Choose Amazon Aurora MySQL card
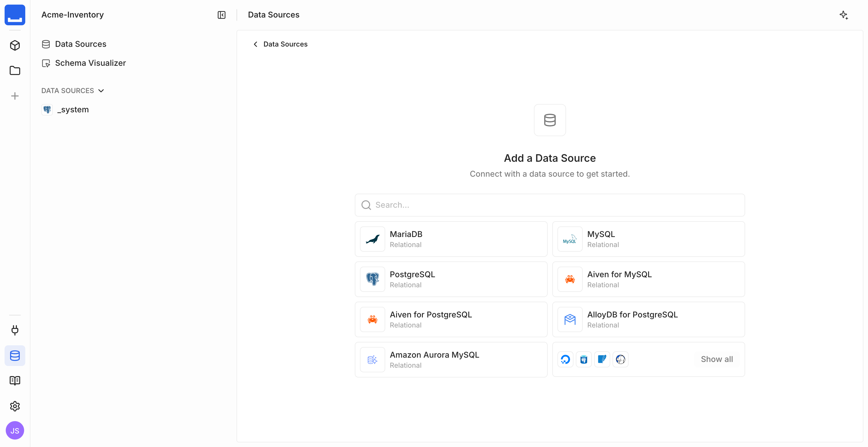The width and height of the screenshot is (868, 447). 451,360
